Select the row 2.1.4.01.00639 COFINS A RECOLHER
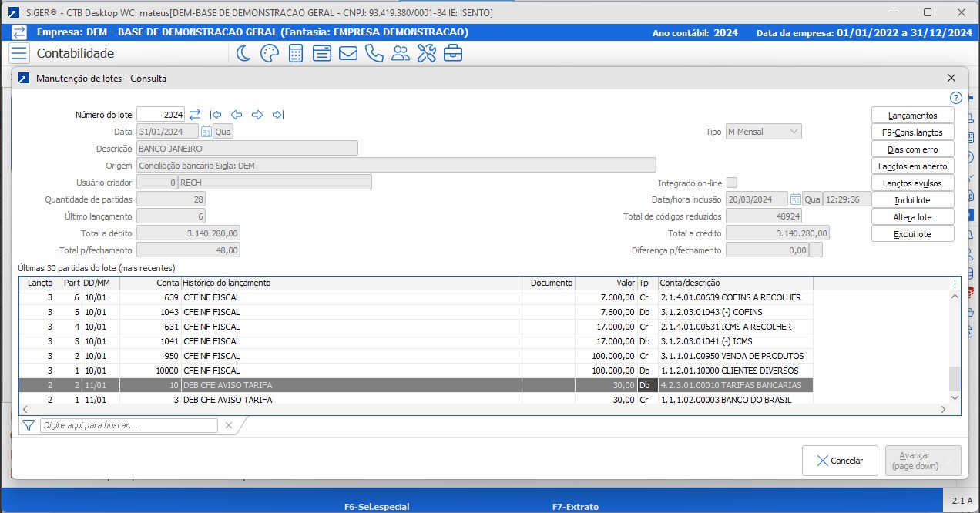The width and height of the screenshot is (980, 513). (x=416, y=297)
